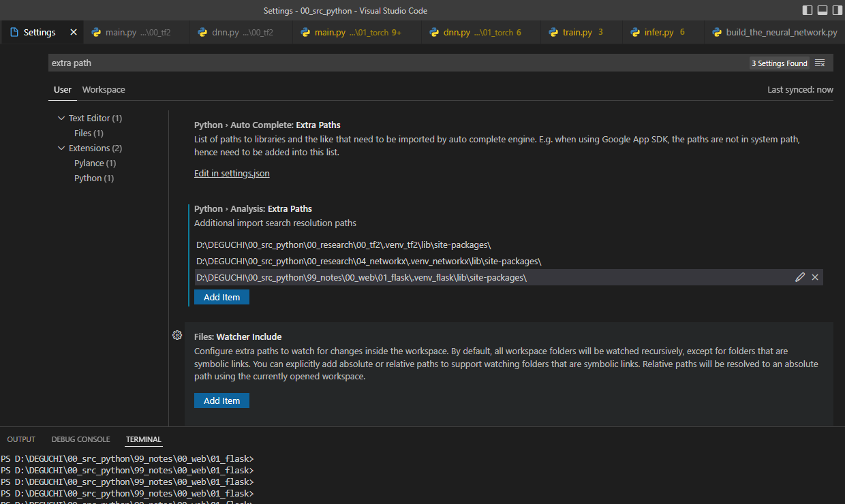Viewport: 845px width, 504px height.
Task: Click Python Analysis: Extra Paths heading
Action: coord(253,208)
